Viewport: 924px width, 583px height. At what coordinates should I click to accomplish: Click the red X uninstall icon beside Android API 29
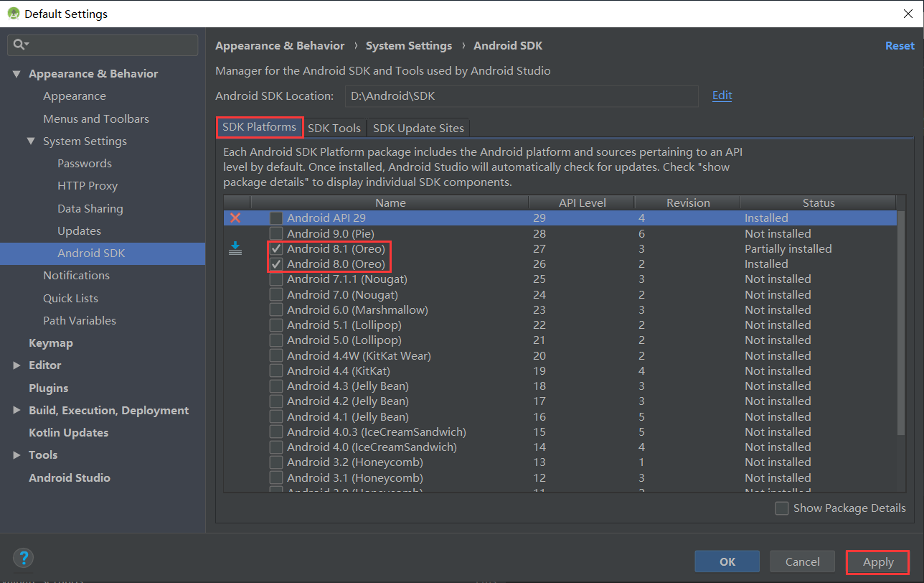tap(235, 218)
